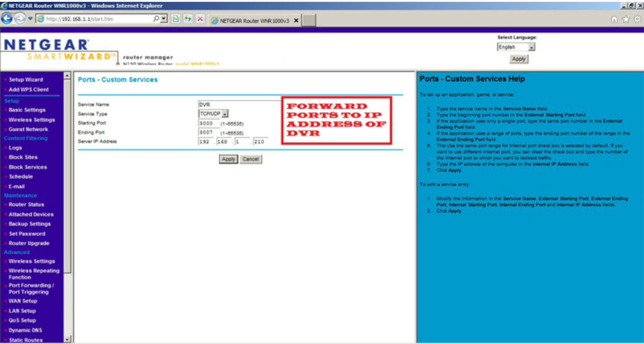The height and width of the screenshot is (344, 644).
Task: Open Favorites star icon
Action: (626, 19)
